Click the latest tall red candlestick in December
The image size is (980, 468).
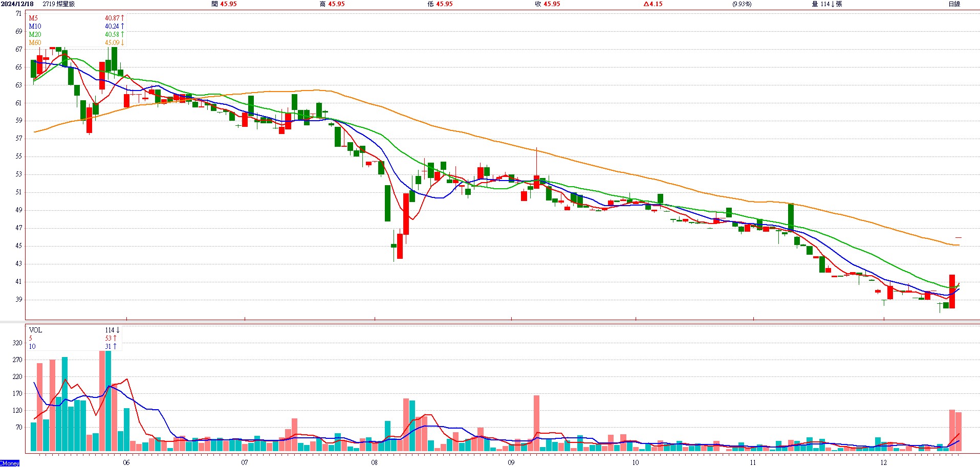click(952, 292)
